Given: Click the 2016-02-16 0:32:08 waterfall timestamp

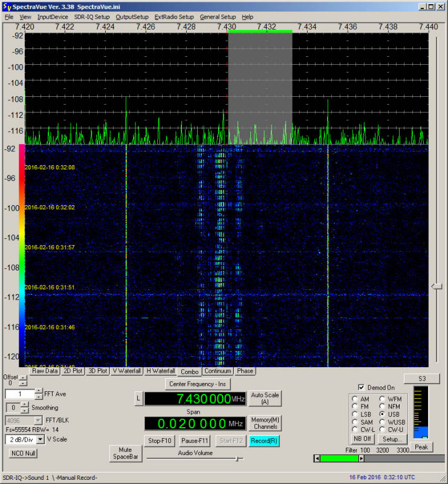Looking at the screenshot, I should point(50,168).
